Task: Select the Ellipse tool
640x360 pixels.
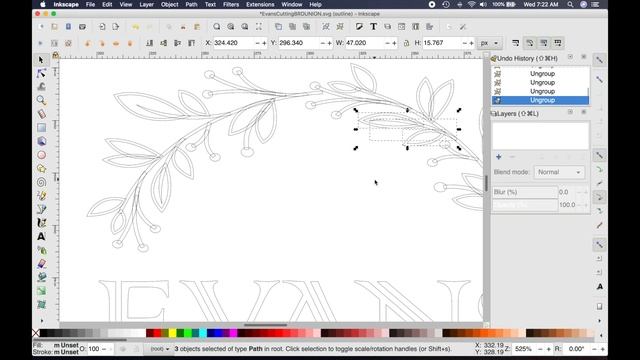Action: click(41, 155)
